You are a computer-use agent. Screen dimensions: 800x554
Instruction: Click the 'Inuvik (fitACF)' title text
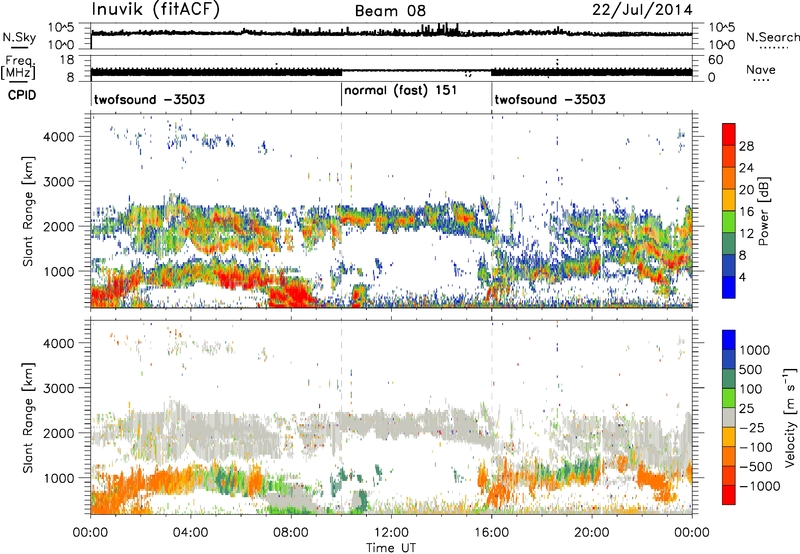(x=156, y=10)
